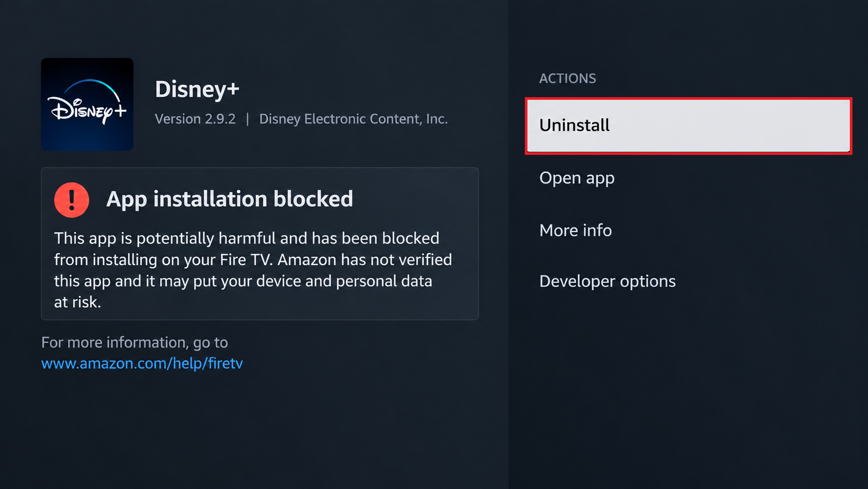Click the 'This app is potentially harmful' message
The width and height of the screenshot is (868, 489).
pos(253,270)
